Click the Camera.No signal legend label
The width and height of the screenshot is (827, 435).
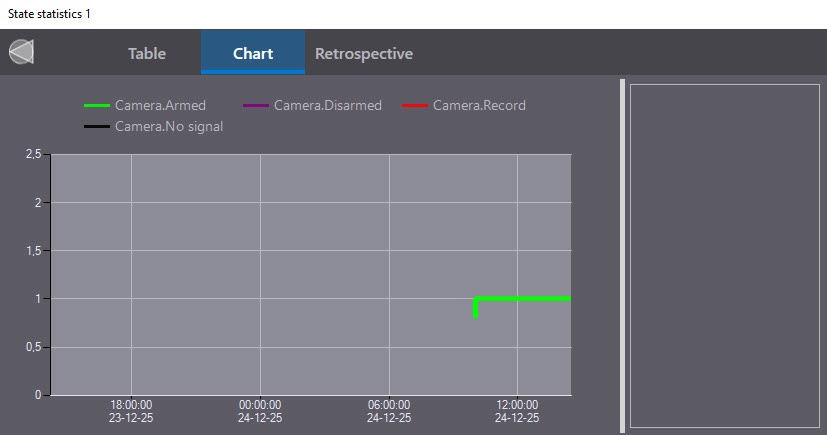(x=169, y=127)
